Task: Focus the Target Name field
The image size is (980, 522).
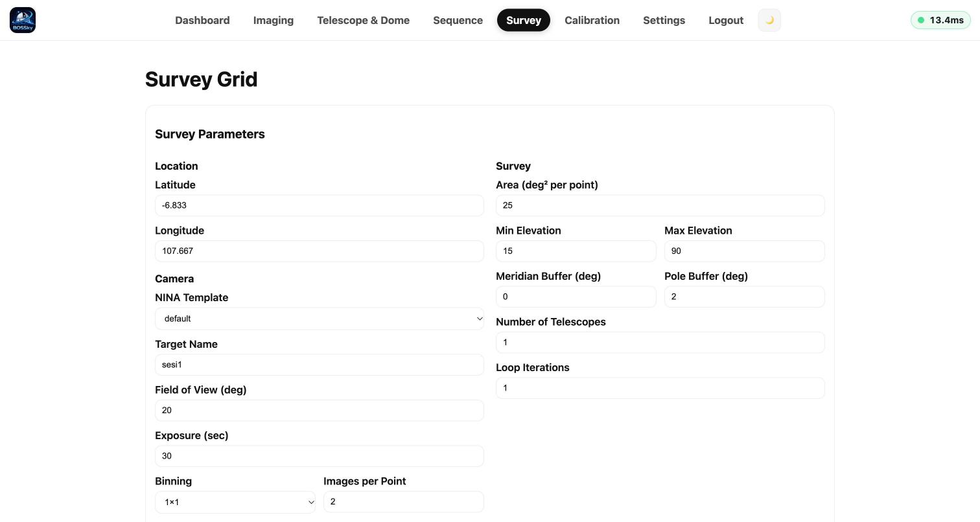Action: 320,365
